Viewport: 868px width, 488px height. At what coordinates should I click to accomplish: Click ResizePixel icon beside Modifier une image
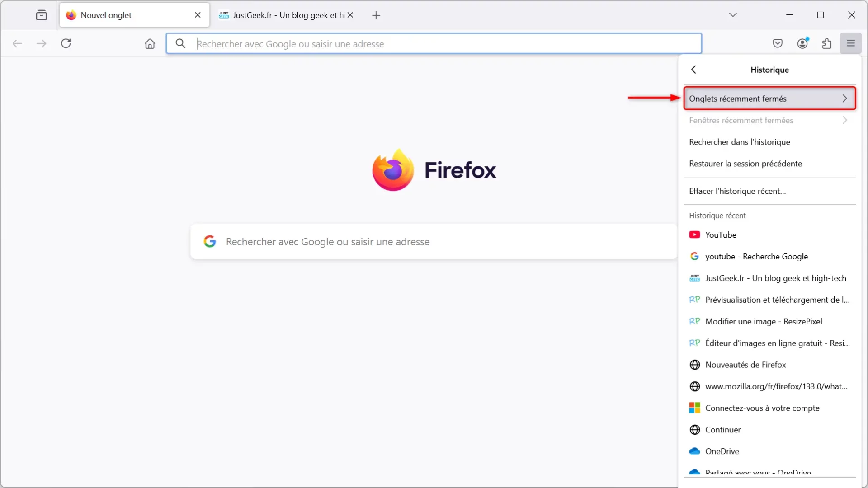pyautogui.click(x=694, y=321)
